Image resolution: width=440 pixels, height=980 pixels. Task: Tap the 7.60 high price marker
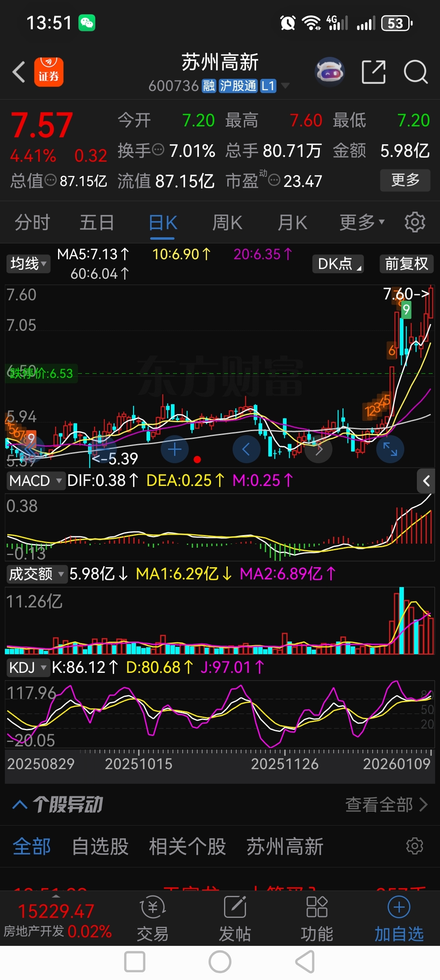406,293
